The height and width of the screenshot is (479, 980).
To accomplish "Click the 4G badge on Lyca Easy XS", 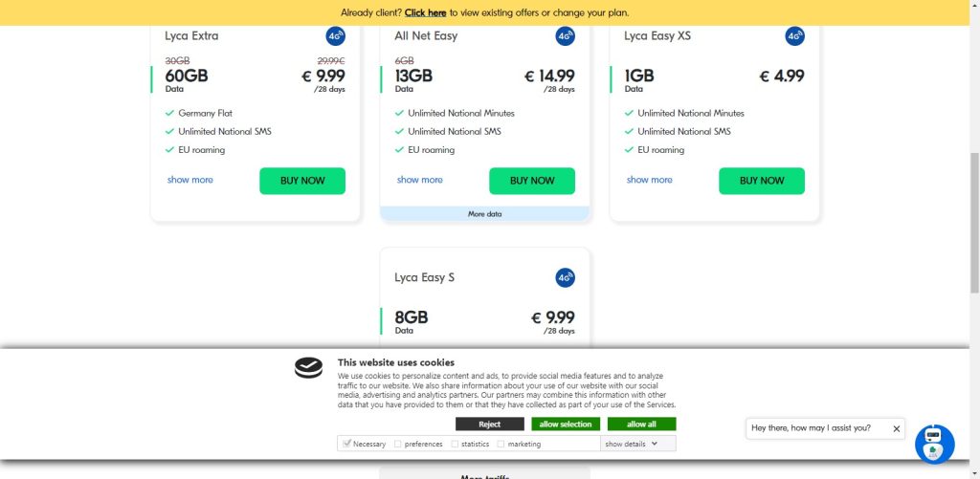I will pos(794,36).
